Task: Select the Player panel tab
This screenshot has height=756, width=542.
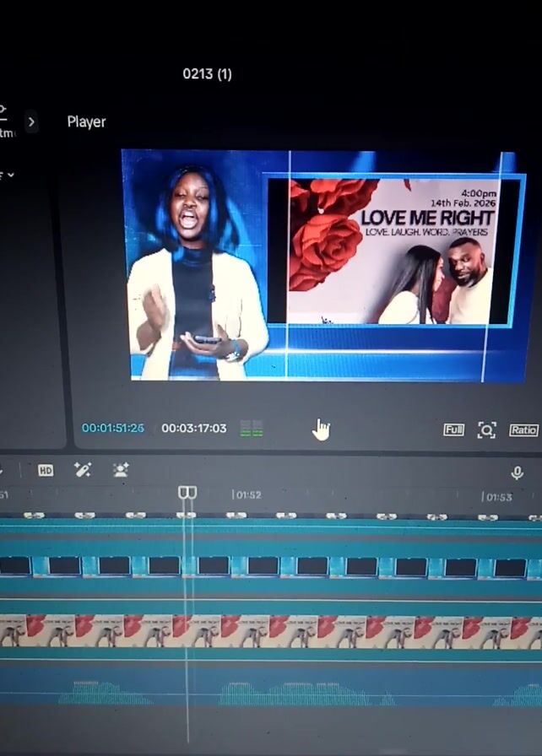Action: [86, 121]
